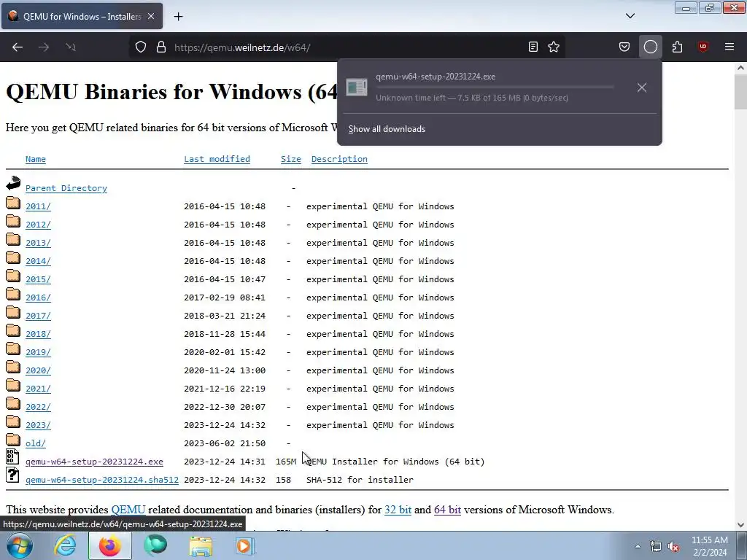The image size is (747, 560).
Task: Click the folder icon beside old/
Action: point(13,440)
